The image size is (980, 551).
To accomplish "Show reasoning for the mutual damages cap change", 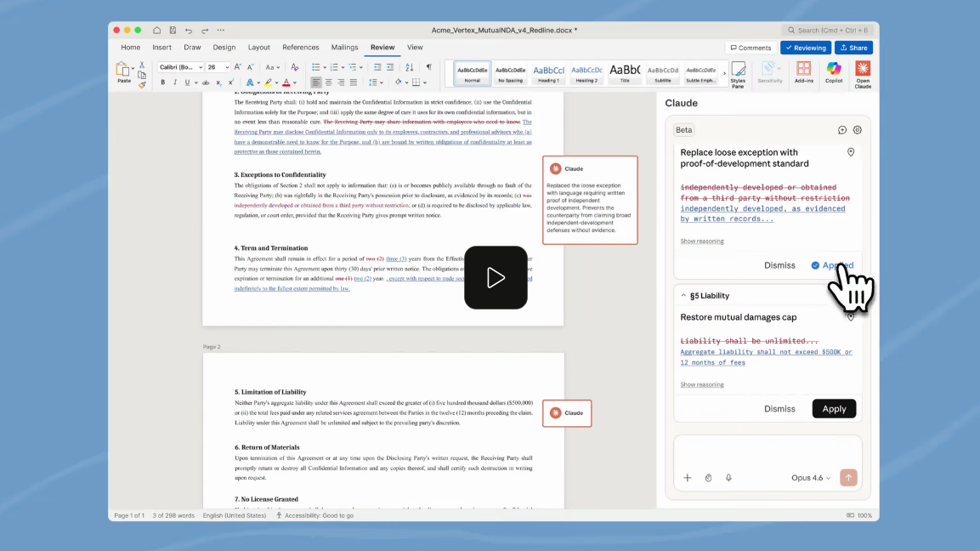I will (x=702, y=384).
